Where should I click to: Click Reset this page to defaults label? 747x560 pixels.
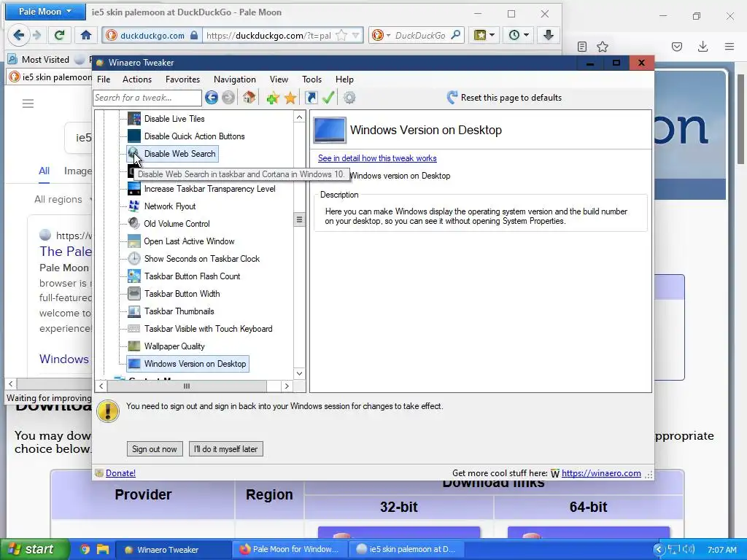[511, 98]
